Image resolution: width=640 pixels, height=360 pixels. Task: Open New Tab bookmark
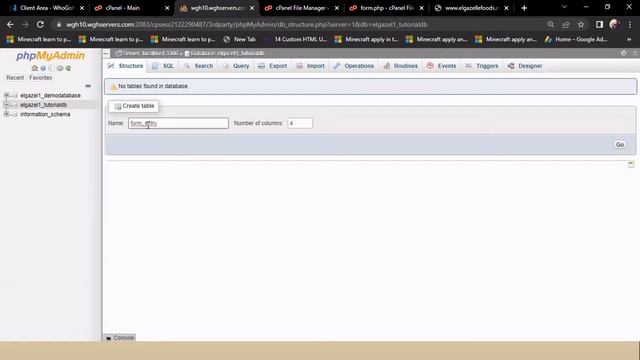point(240,39)
